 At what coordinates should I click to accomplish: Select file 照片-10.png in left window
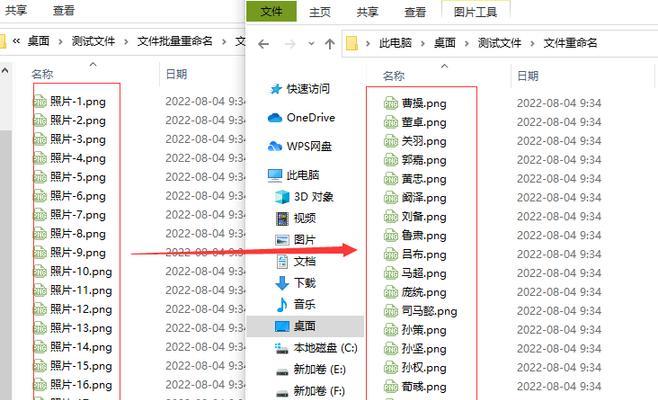tap(73, 272)
